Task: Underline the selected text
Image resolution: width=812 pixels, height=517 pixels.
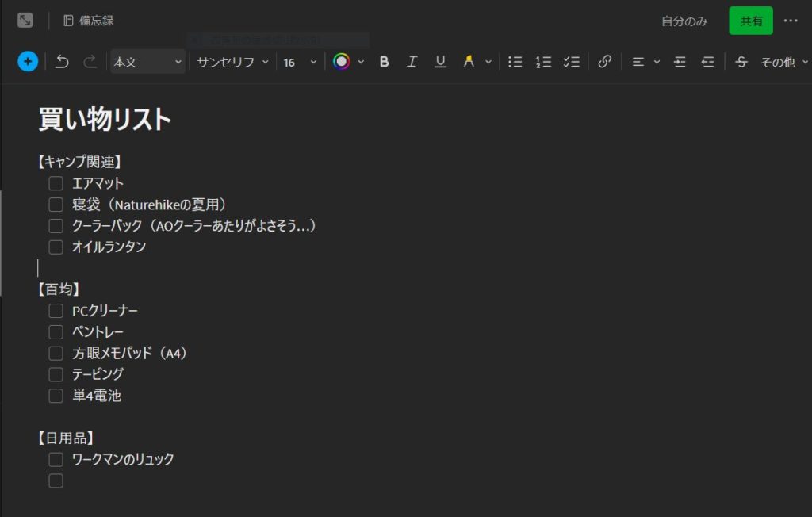Action: (440, 62)
